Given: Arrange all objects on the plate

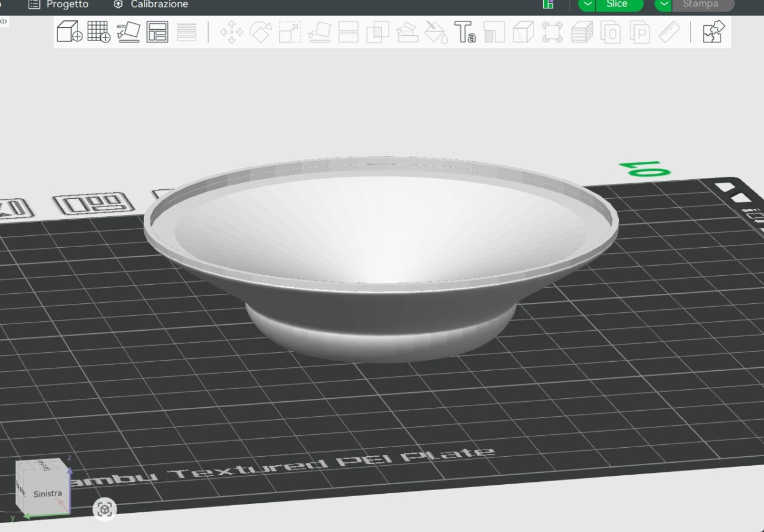Looking at the screenshot, I should (x=158, y=32).
